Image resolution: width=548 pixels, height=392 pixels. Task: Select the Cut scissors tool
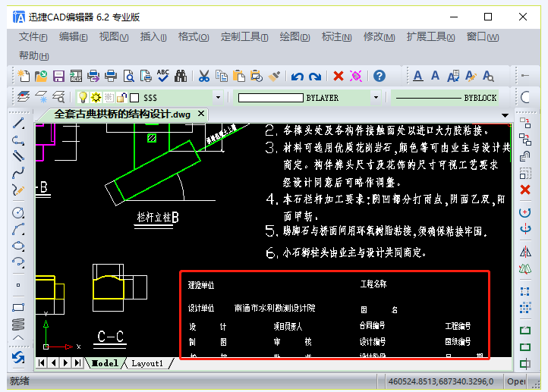(x=203, y=76)
